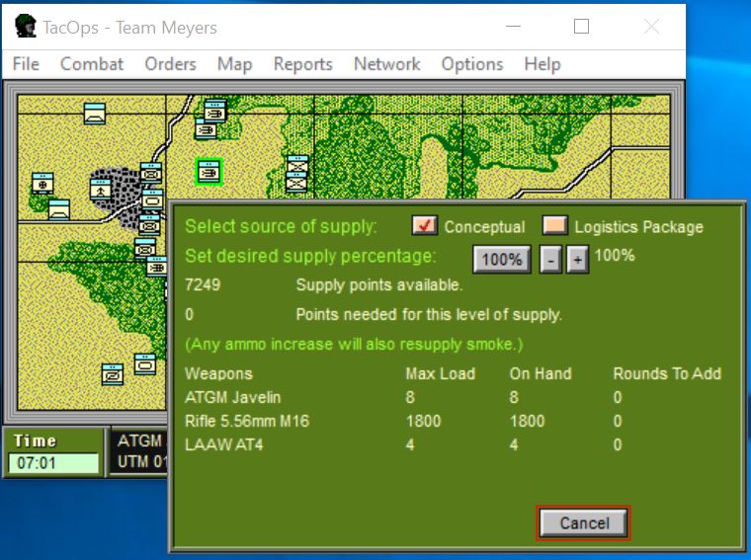Open the File menu

(26, 64)
